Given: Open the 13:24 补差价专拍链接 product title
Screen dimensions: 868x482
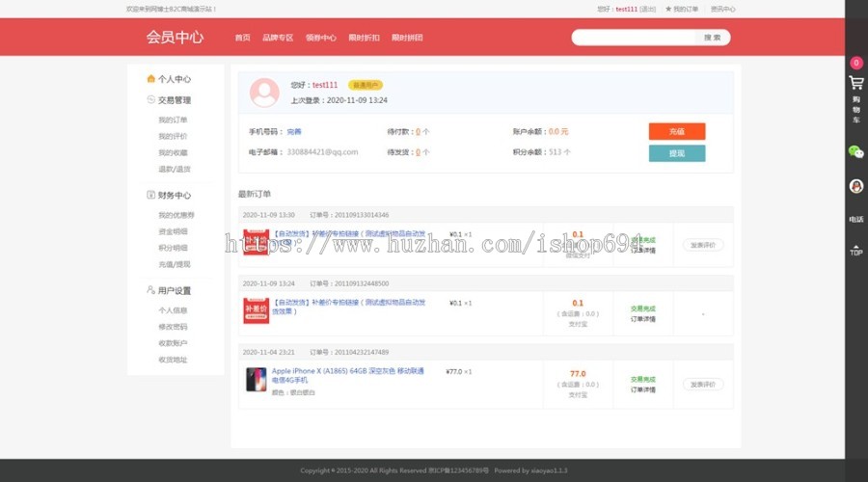Looking at the screenshot, I should point(349,307).
